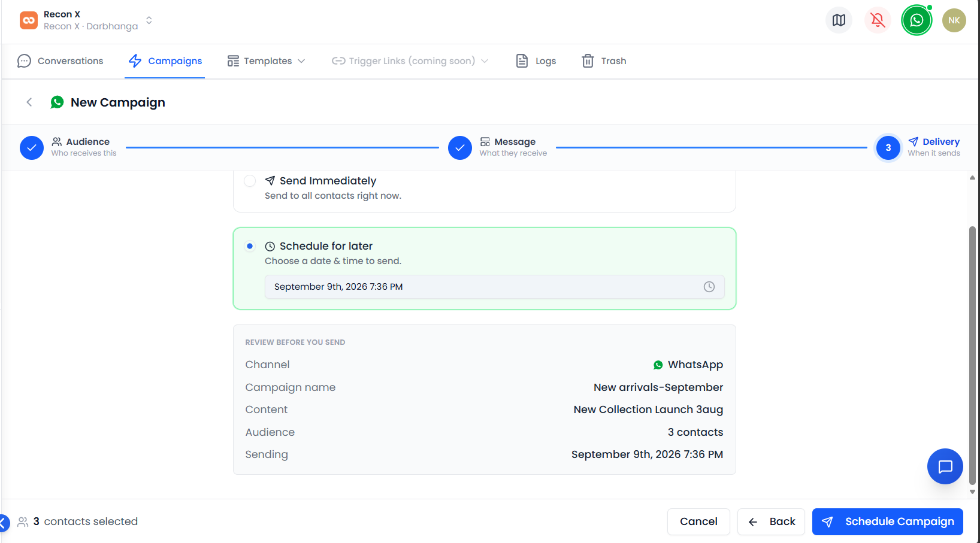Click the 'REVIEW BEFORE YOU SEND' heading
The height and width of the screenshot is (543, 980).
(x=295, y=342)
